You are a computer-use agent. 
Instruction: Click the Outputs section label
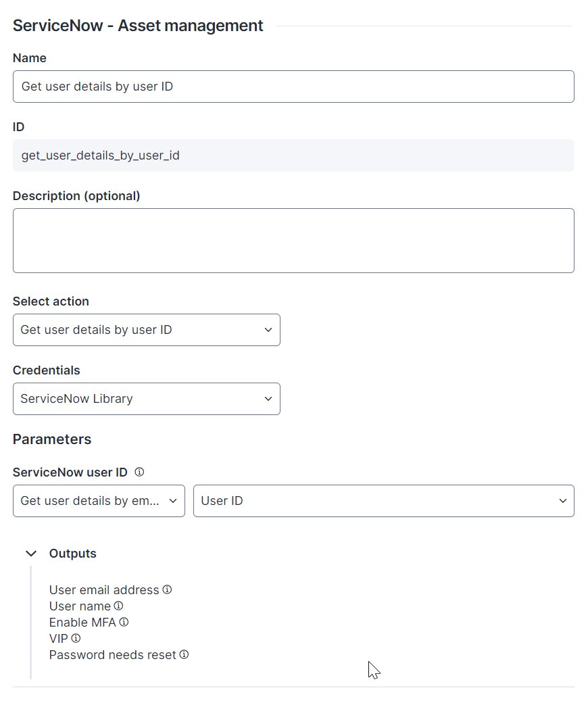point(73,554)
